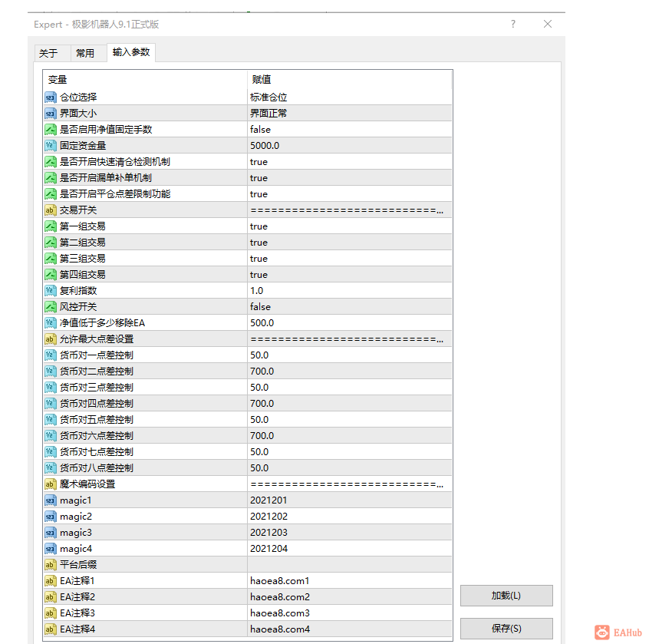The image size is (649, 644).
Task: Click the boolean icon beside 是否开启平仓点差限制功能
Action: [50, 194]
